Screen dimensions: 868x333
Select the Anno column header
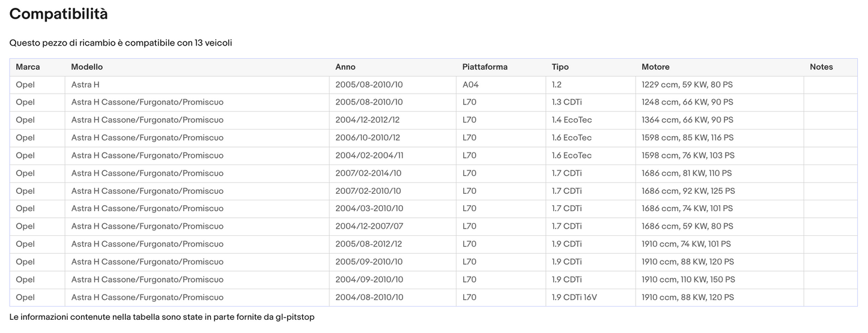coord(345,67)
